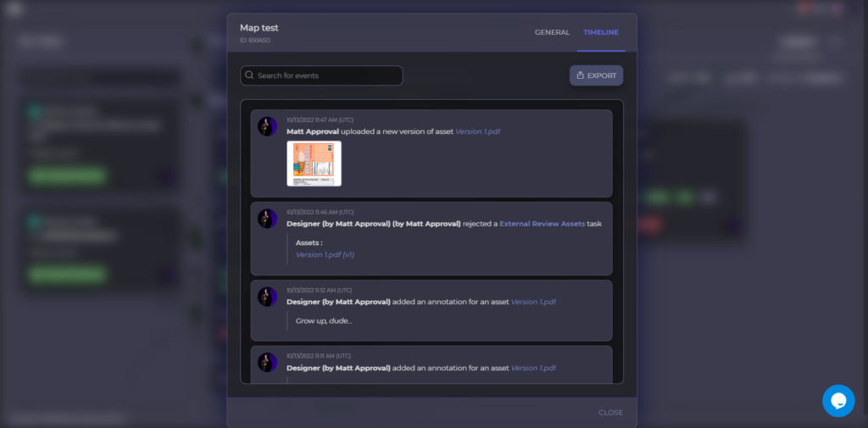Click avatar on the 11:11 AM annotation event
This screenshot has width=868, height=428.
pos(267,363)
